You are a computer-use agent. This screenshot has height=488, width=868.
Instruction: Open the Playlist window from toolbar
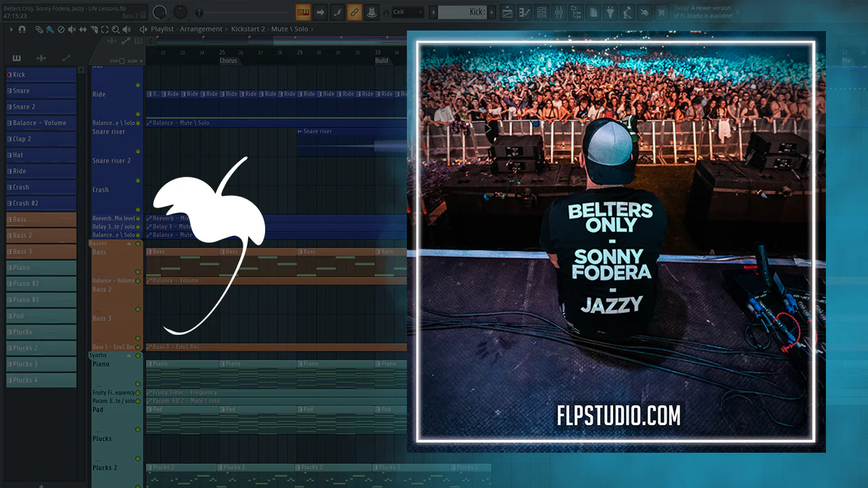(x=508, y=12)
